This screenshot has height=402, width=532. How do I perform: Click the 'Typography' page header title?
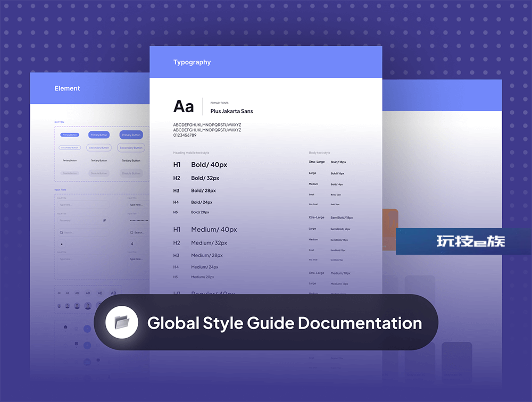point(192,62)
